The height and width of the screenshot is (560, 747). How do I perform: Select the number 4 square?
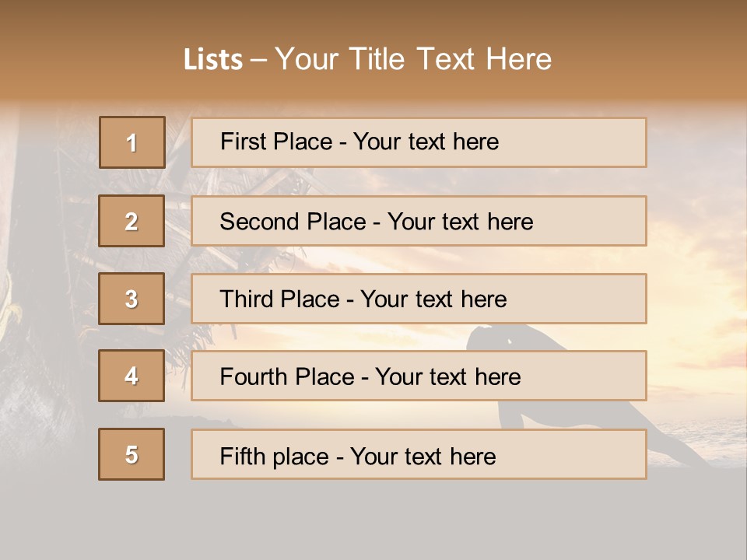pyautogui.click(x=132, y=376)
